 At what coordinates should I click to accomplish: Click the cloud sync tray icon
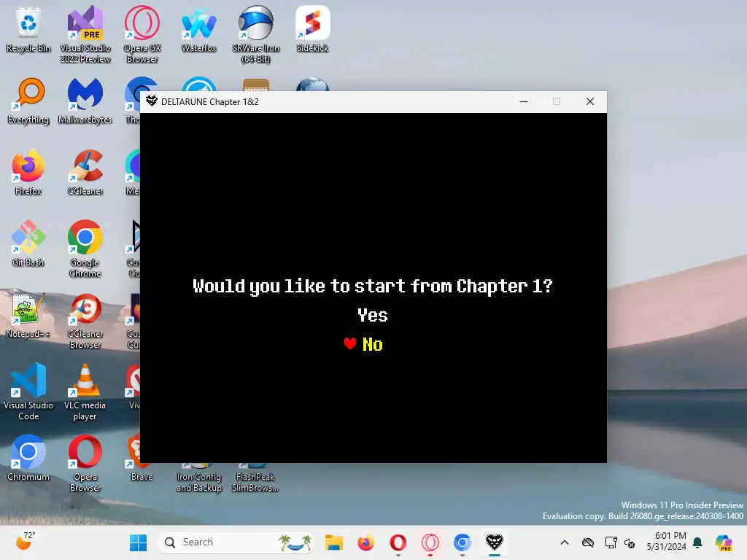pyautogui.click(x=588, y=542)
